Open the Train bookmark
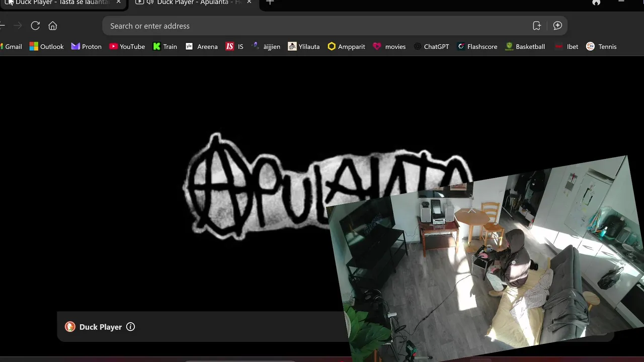Screen dimensions: 644x362 click(x=165, y=46)
